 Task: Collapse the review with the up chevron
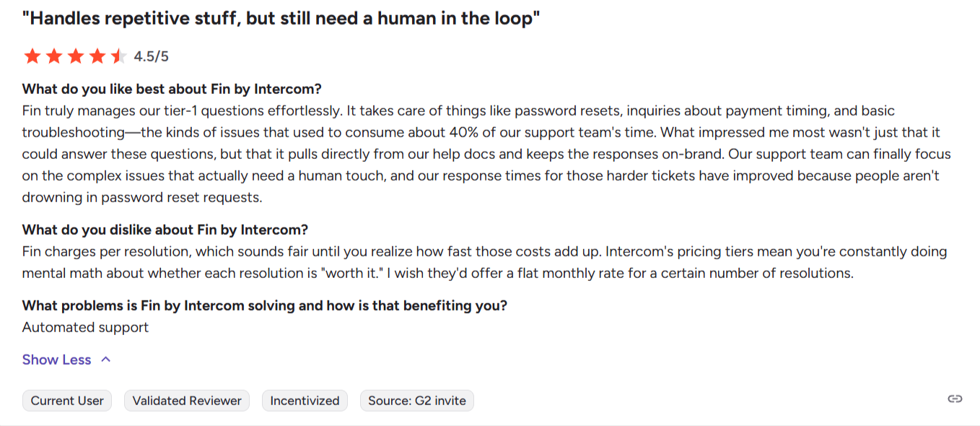tap(106, 359)
